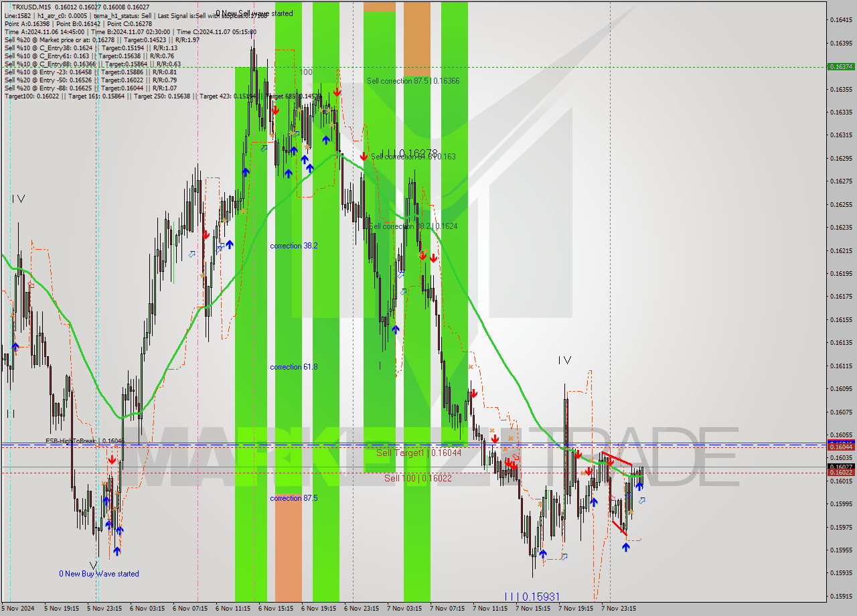857x616 pixels.
Task: Click the green 0.16374 price tag
Action: point(841,66)
